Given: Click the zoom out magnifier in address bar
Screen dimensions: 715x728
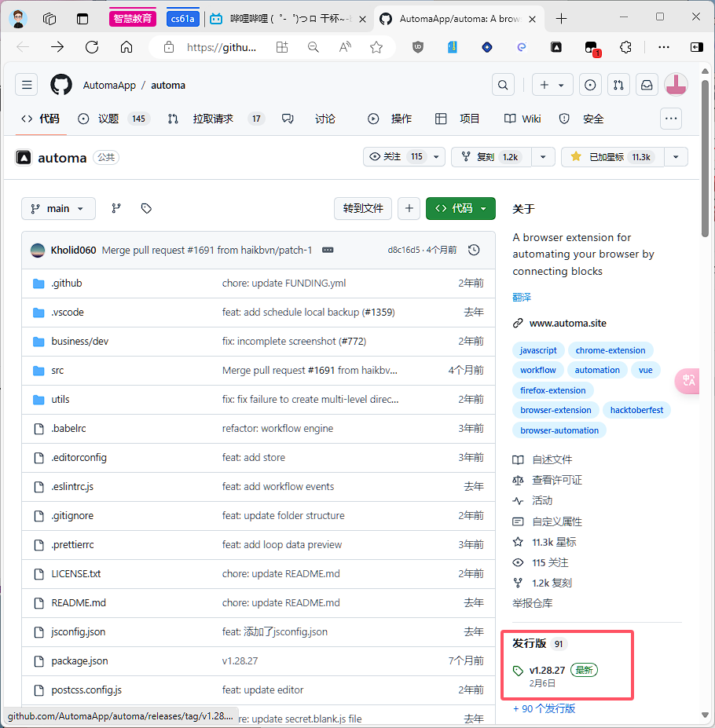Looking at the screenshot, I should point(313,47).
